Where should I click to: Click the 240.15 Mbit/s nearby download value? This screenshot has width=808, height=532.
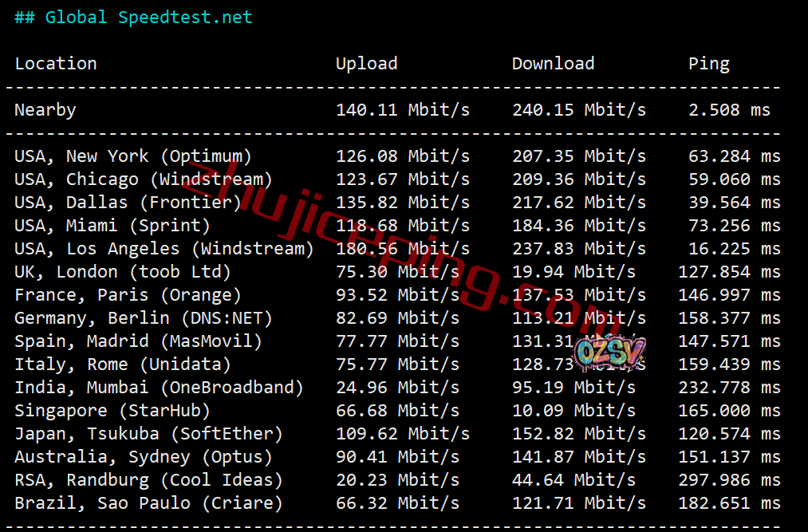579,110
